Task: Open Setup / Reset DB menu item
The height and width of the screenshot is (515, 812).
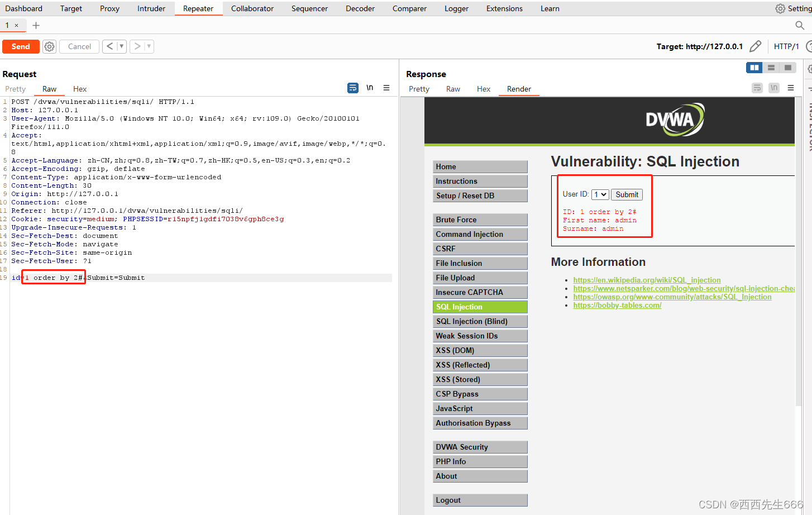Action: [x=480, y=195]
